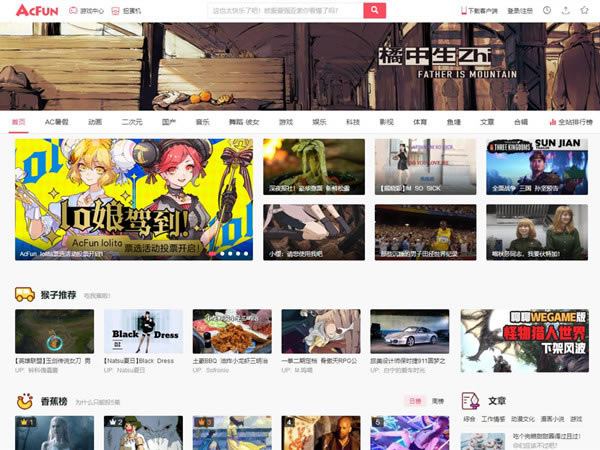
Task: Open the One Punch Man video thumbnail
Action: point(321,331)
